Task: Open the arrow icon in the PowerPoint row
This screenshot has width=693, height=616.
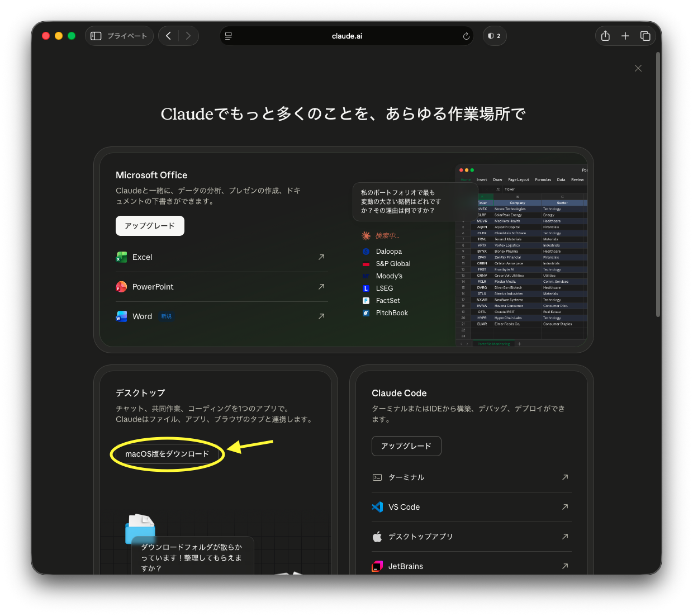Action: point(321,287)
